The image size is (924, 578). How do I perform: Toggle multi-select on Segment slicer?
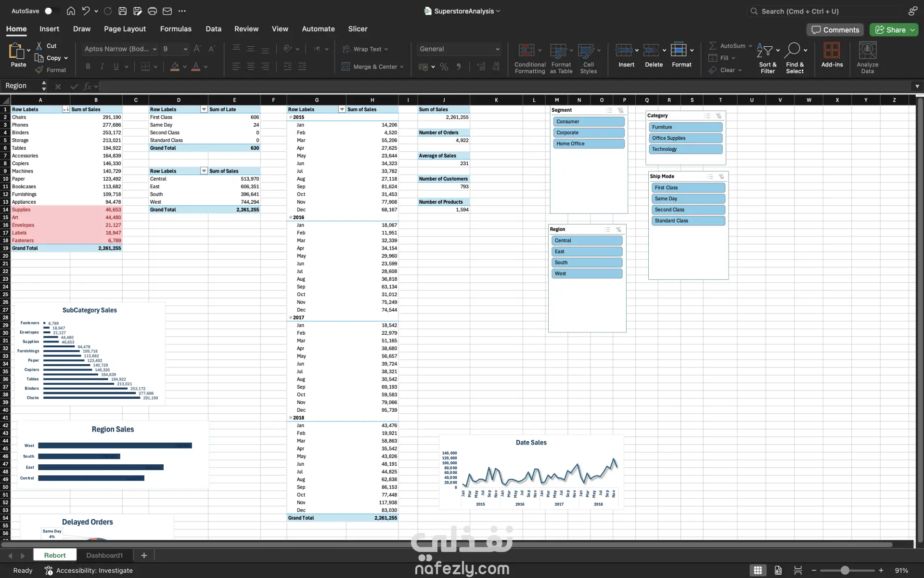(609, 110)
